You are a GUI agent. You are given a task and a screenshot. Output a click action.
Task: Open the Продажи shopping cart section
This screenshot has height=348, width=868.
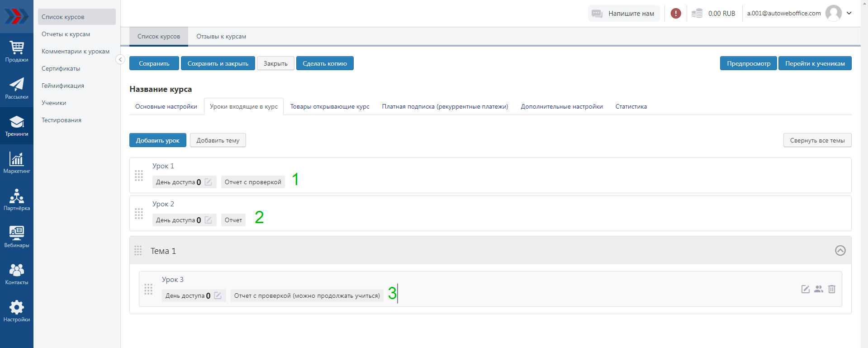tap(17, 52)
